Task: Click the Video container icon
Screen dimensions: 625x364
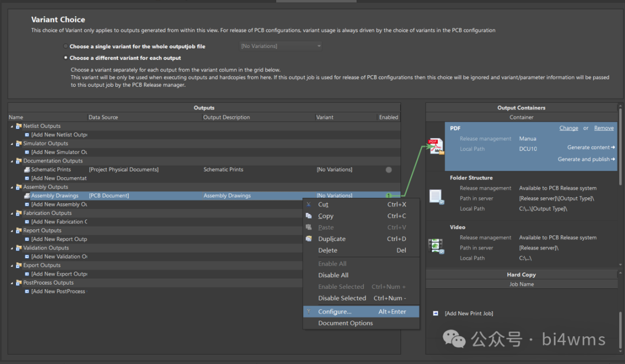Action: tap(436, 246)
